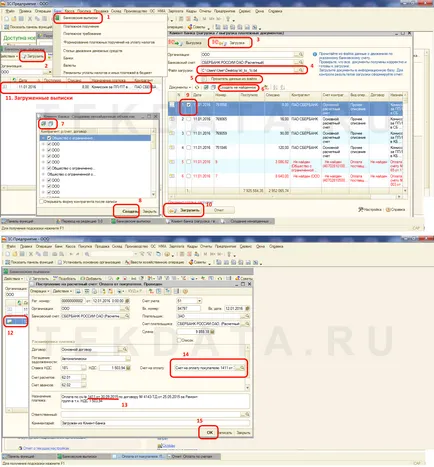The image size is (434, 467).
Task: Open Погашение задолженности Автоматически selector
Action: coord(128,359)
